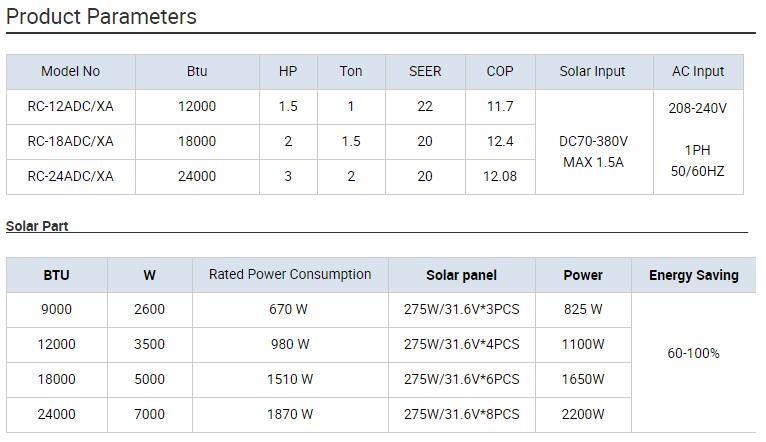Select the Energy Saving column header
This screenshot has width=766, height=442.
coord(694,275)
